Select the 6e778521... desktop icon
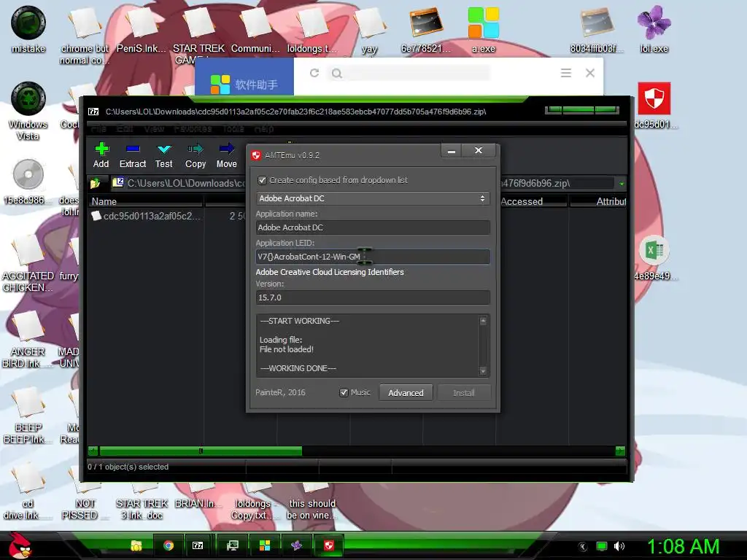This screenshot has width=747, height=560. [x=425, y=29]
